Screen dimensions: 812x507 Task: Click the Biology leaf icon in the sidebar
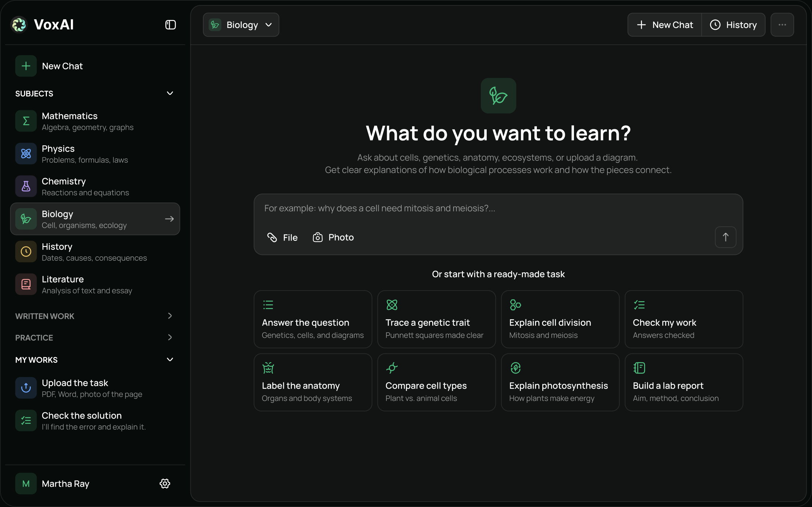(26, 219)
